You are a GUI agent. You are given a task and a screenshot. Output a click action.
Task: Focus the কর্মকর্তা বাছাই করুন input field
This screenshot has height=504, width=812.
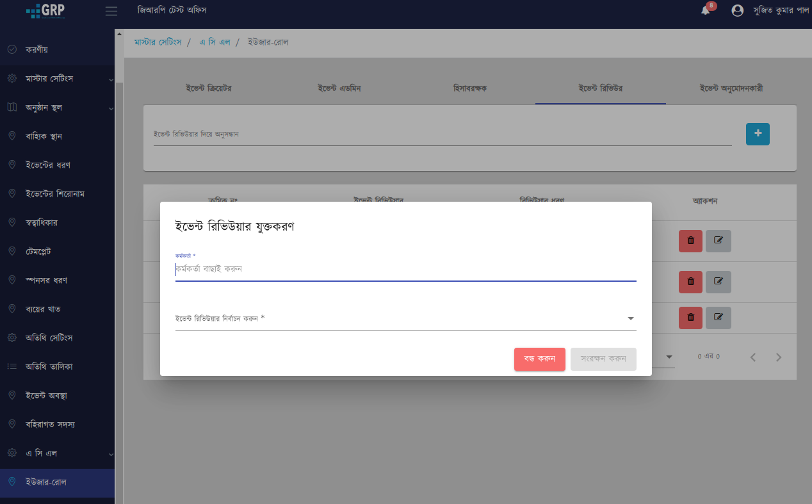click(405, 270)
